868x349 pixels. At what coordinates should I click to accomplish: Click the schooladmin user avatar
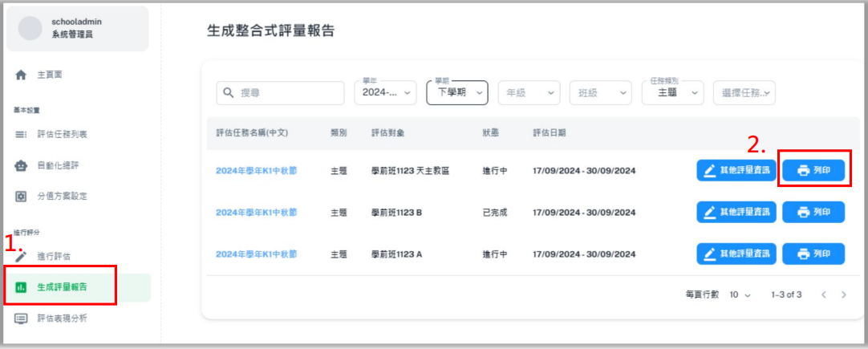[30, 28]
